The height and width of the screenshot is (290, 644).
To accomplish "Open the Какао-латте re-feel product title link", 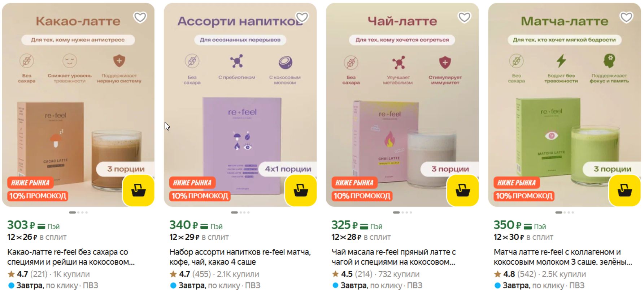I will [71, 257].
